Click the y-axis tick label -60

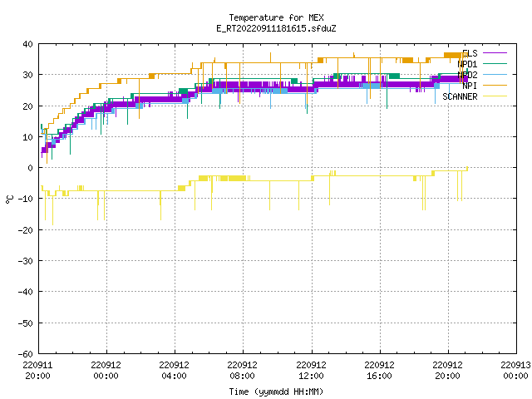pos(26,354)
